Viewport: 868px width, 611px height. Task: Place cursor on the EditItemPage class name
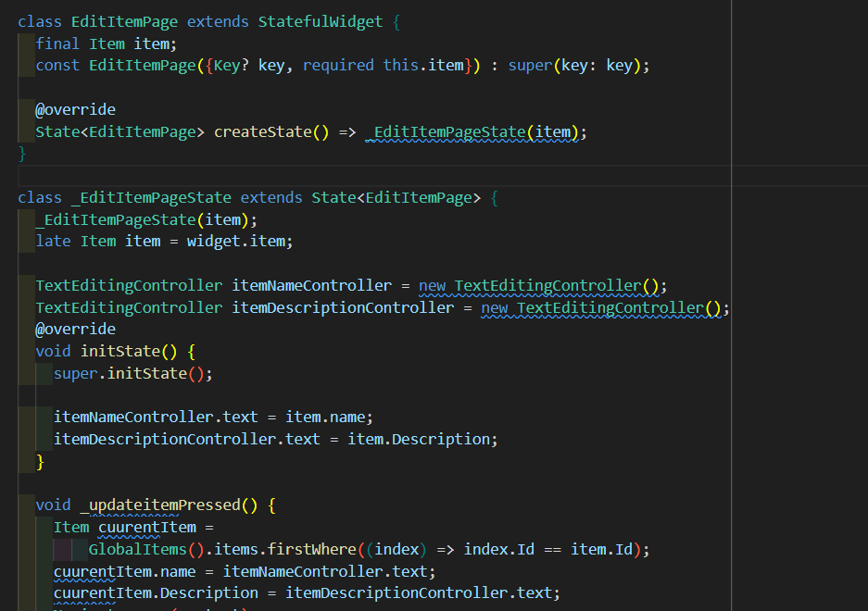point(125,20)
